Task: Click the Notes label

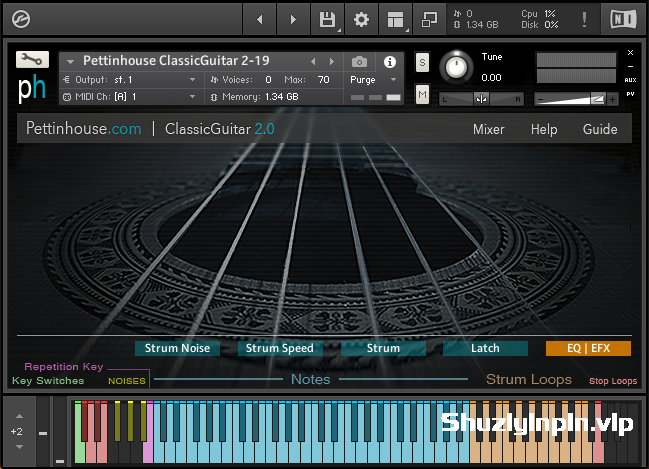Action: [310, 379]
